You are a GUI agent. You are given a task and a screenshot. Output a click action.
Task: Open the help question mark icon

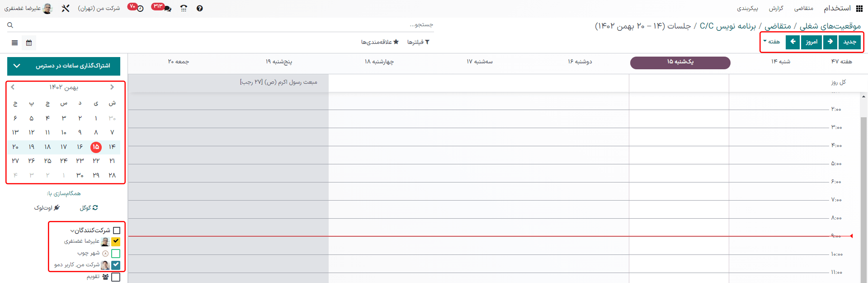pos(199,8)
